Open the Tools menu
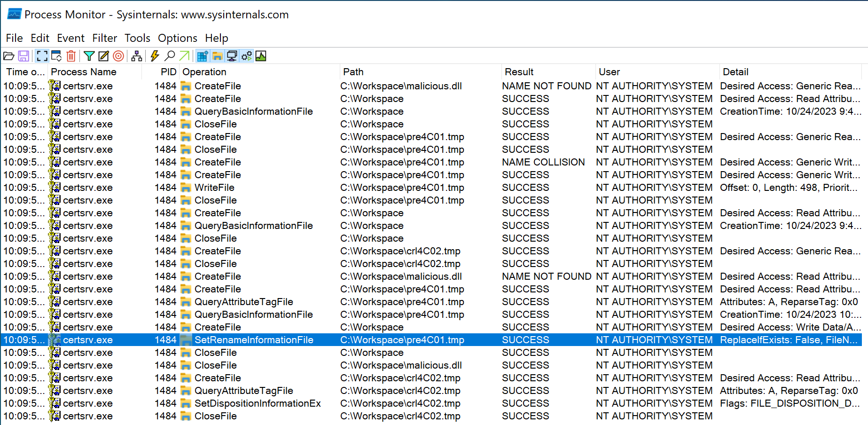Viewport: 868px width, 425px height. 137,38
